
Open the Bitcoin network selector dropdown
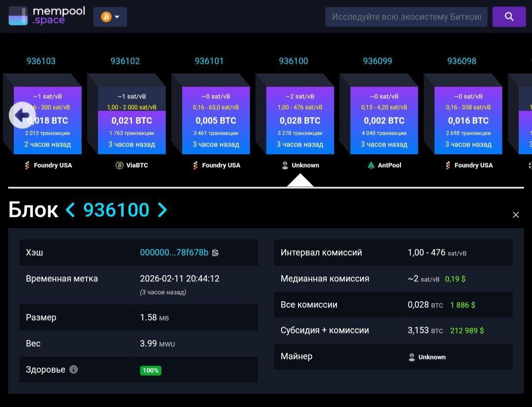click(110, 17)
